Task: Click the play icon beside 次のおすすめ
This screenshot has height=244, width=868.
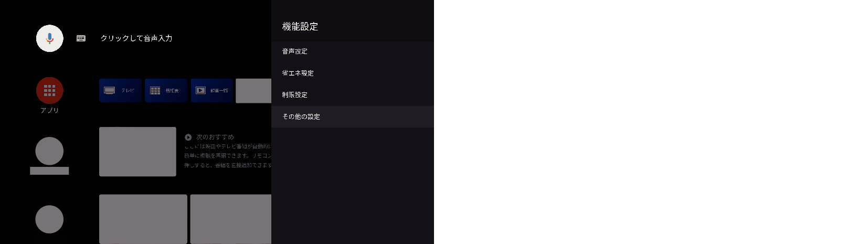Action: [x=188, y=137]
